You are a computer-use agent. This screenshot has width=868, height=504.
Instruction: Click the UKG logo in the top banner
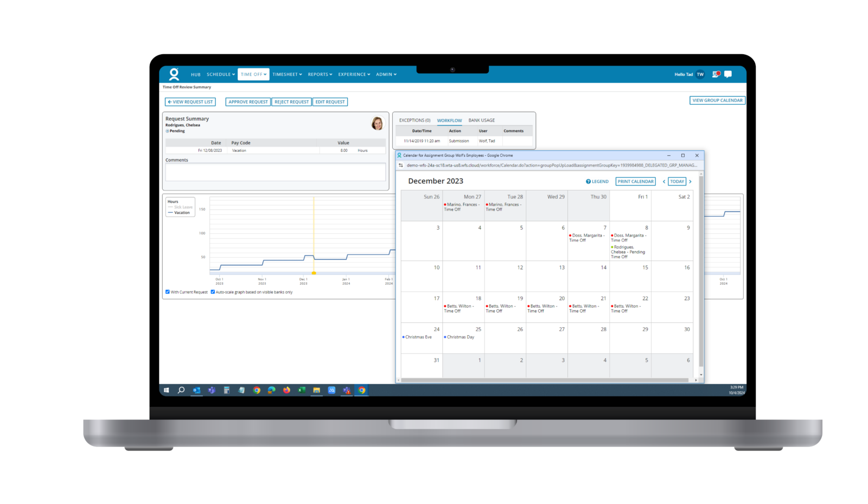174,74
